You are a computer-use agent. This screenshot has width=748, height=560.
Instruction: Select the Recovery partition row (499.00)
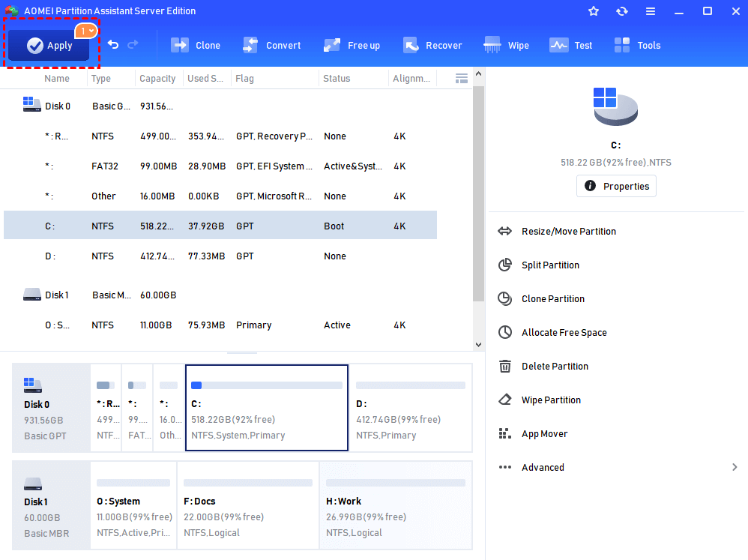[220, 136]
